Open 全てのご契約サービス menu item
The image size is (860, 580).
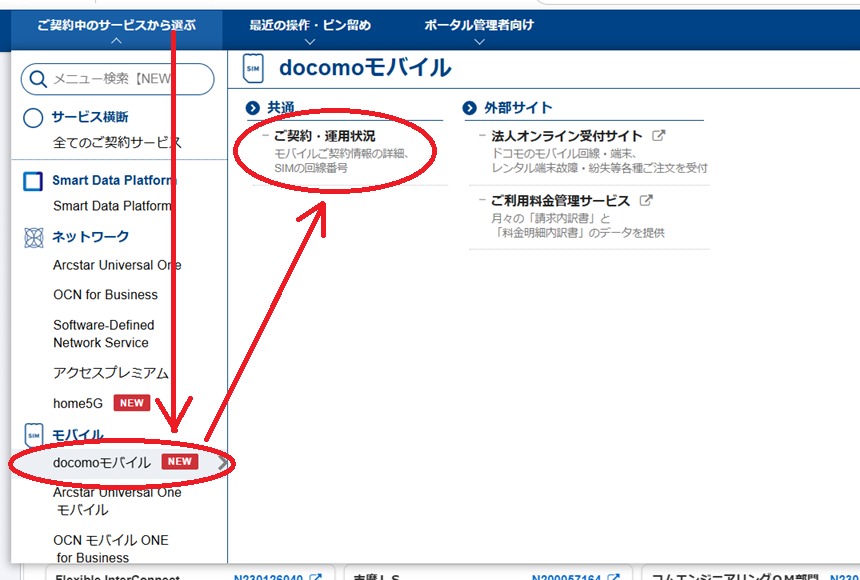pyautogui.click(x=117, y=143)
